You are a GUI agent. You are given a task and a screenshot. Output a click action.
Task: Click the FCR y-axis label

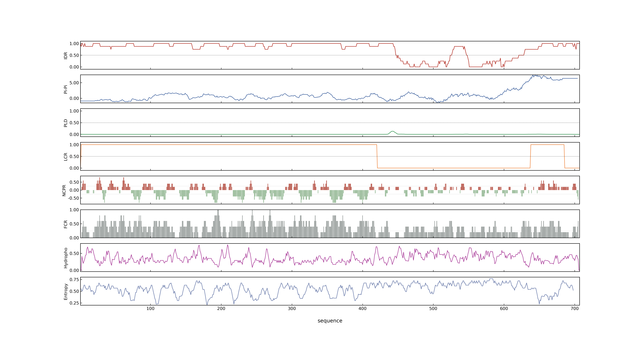point(66,224)
